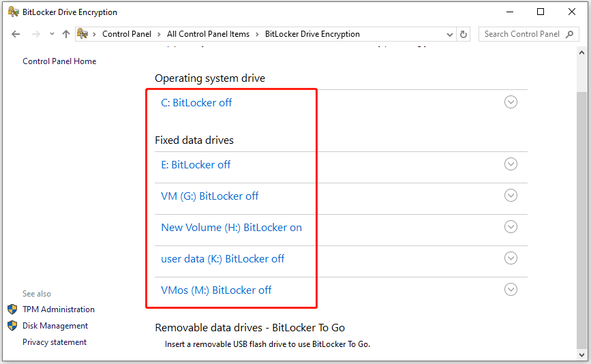Open New Volume (H:) BitLocker on link
This screenshot has width=591, height=364.
click(232, 228)
